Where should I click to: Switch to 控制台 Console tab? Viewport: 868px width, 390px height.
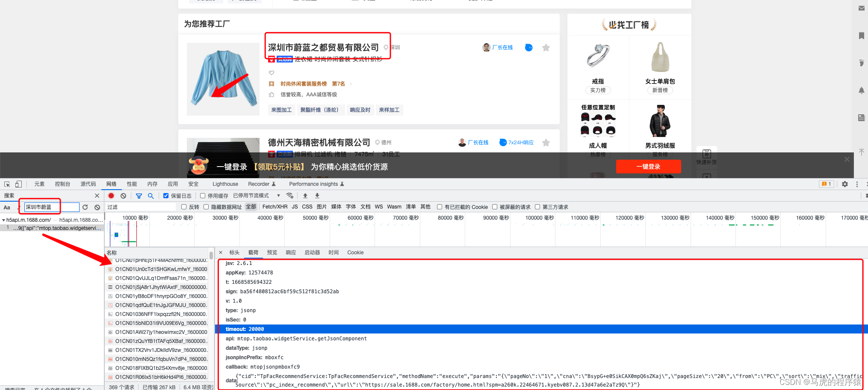tap(62, 184)
